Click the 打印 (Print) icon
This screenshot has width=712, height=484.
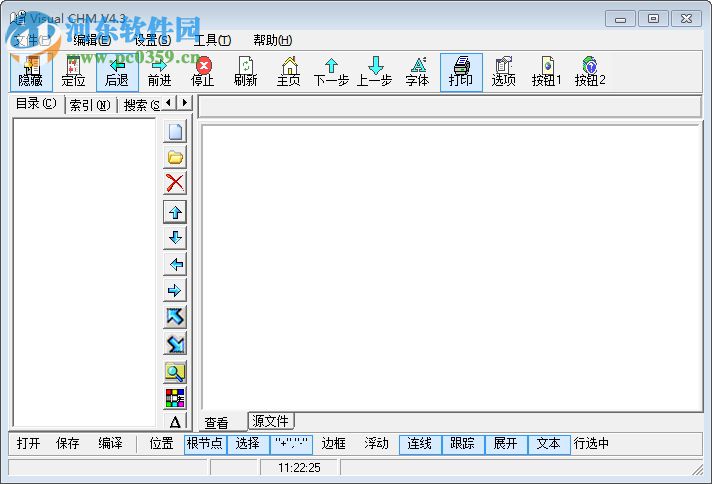(x=461, y=72)
